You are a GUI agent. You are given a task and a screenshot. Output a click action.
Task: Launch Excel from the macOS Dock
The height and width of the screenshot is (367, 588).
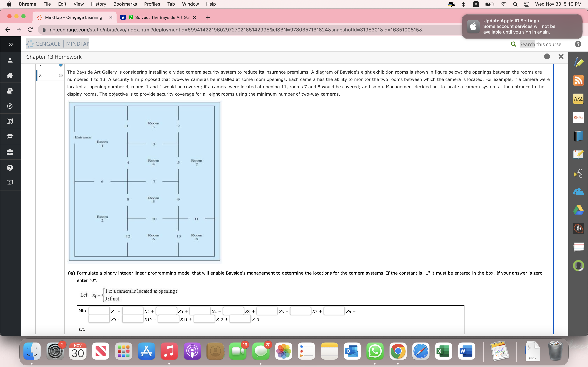point(444,351)
